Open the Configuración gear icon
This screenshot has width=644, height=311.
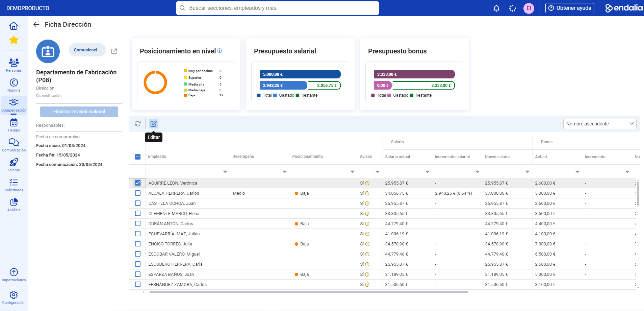click(x=14, y=295)
